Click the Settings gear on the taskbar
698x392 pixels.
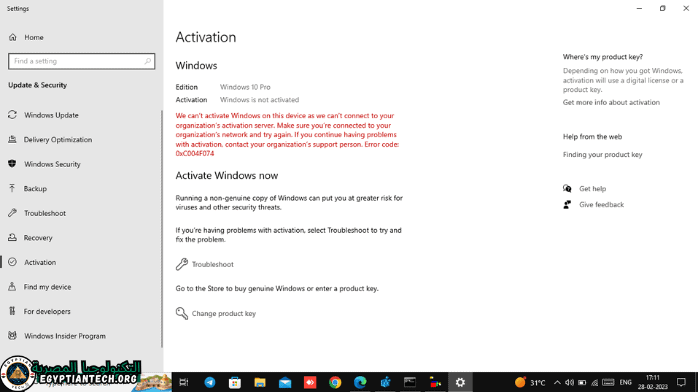click(x=460, y=382)
